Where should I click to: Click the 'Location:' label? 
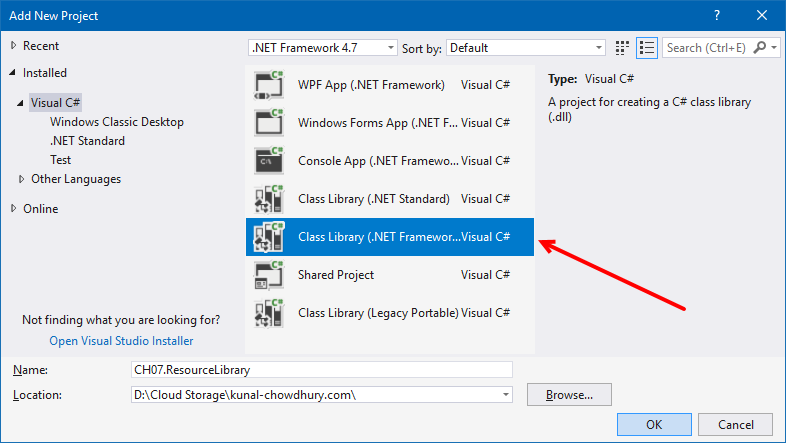pos(38,395)
